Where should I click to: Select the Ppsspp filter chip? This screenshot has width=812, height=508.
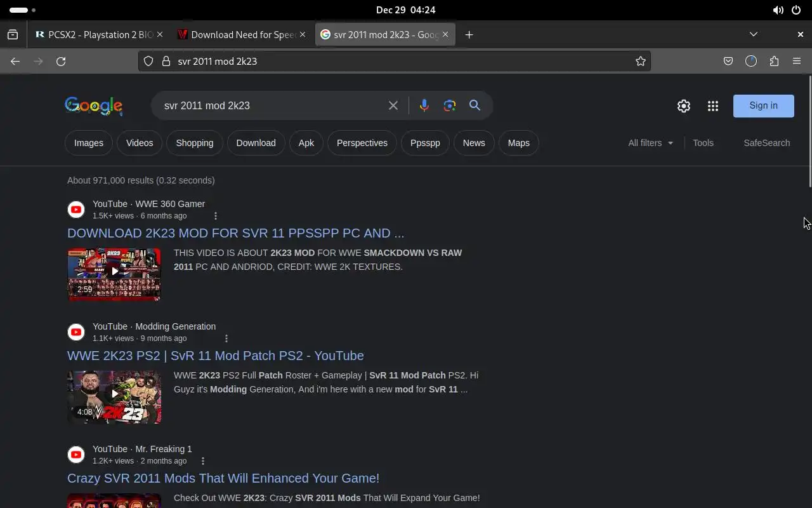coord(425,143)
